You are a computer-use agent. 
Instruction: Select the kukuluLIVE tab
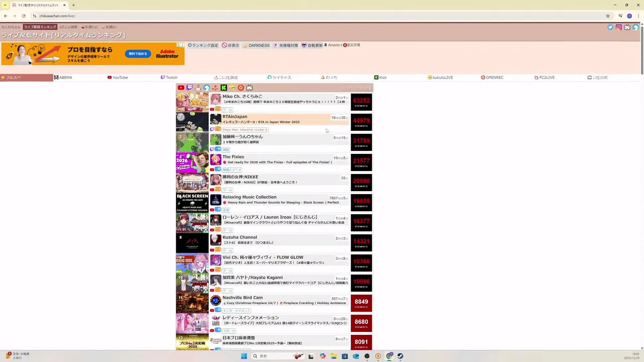tap(453, 77)
